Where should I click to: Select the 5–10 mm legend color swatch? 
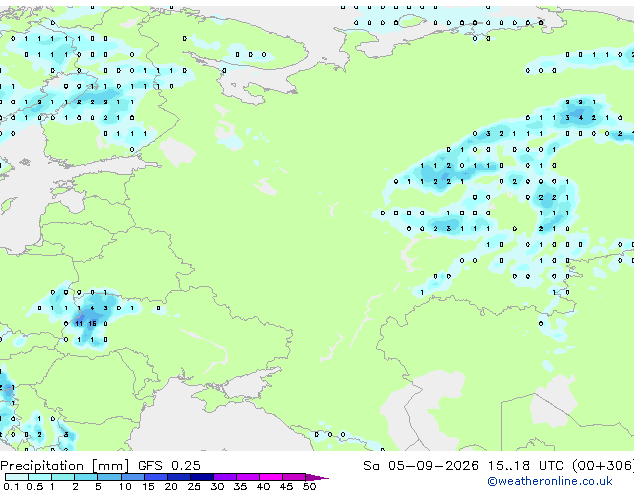coord(109,477)
